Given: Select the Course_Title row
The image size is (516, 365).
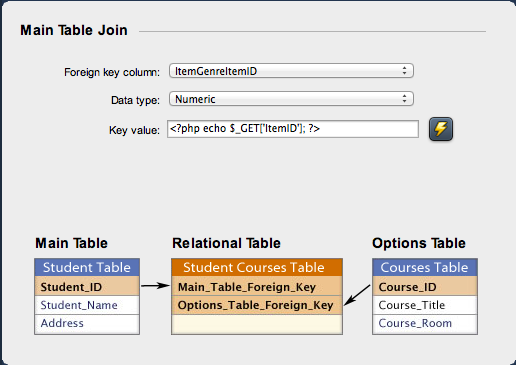Looking at the screenshot, I should click(x=425, y=305).
